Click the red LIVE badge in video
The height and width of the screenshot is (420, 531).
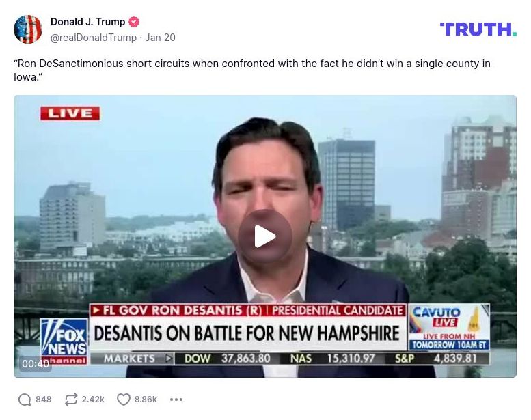point(70,113)
